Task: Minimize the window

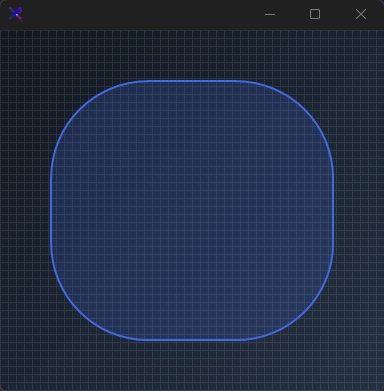Action: coord(270,14)
